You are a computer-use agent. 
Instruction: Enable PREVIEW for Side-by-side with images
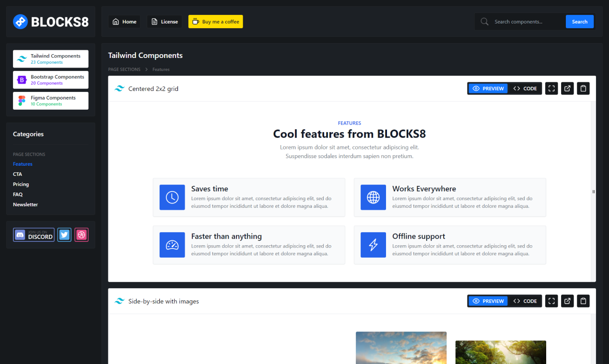coord(488,301)
